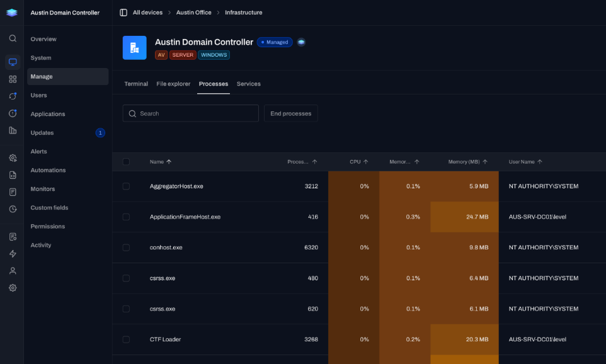This screenshot has height=364, width=606.
Task: Open Activity in the device menu
Action: [x=67, y=246]
